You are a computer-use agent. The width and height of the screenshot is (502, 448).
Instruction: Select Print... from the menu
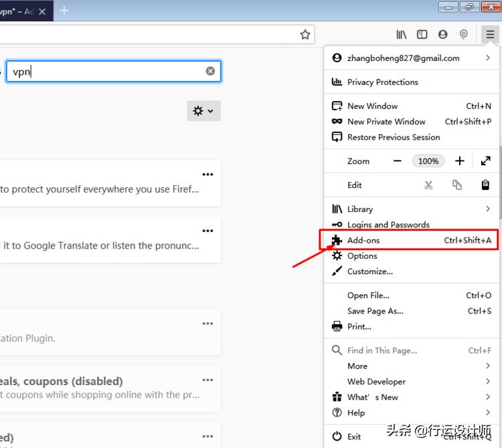point(412,327)
